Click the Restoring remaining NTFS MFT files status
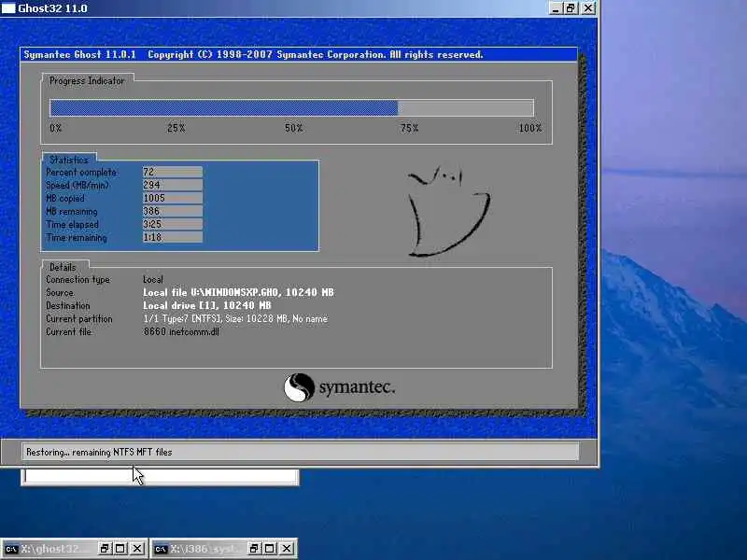Screen dimensions: 747x560 (x=99, y=452)
